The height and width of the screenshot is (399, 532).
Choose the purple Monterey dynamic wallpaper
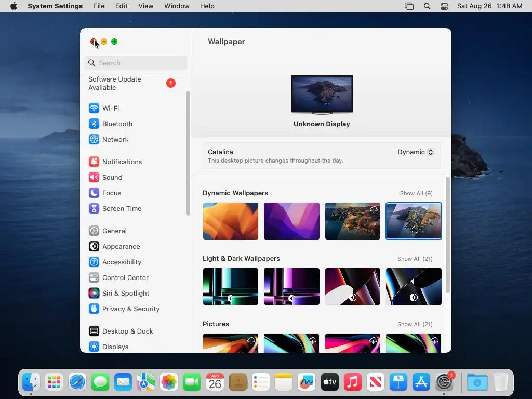(292, 221)
